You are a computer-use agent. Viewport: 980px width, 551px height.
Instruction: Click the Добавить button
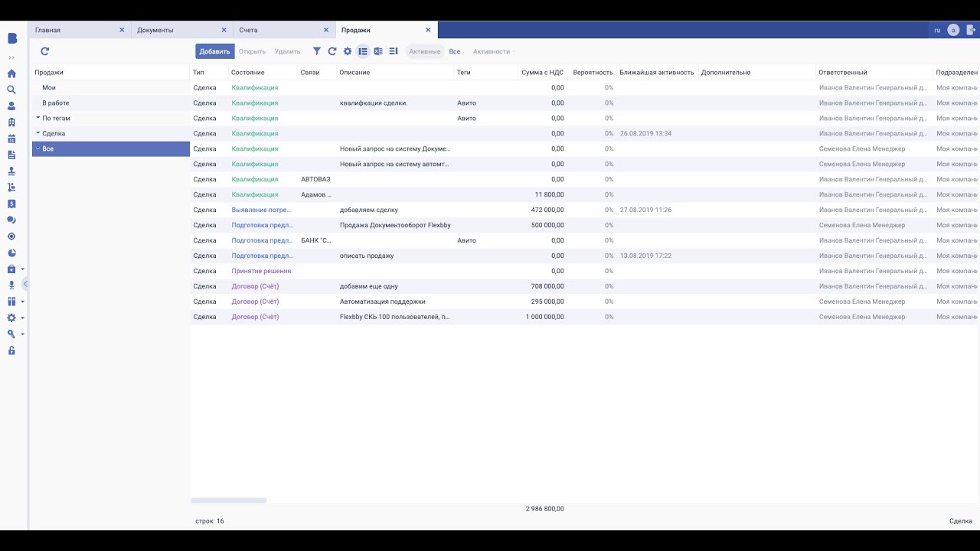pos(214,51)
